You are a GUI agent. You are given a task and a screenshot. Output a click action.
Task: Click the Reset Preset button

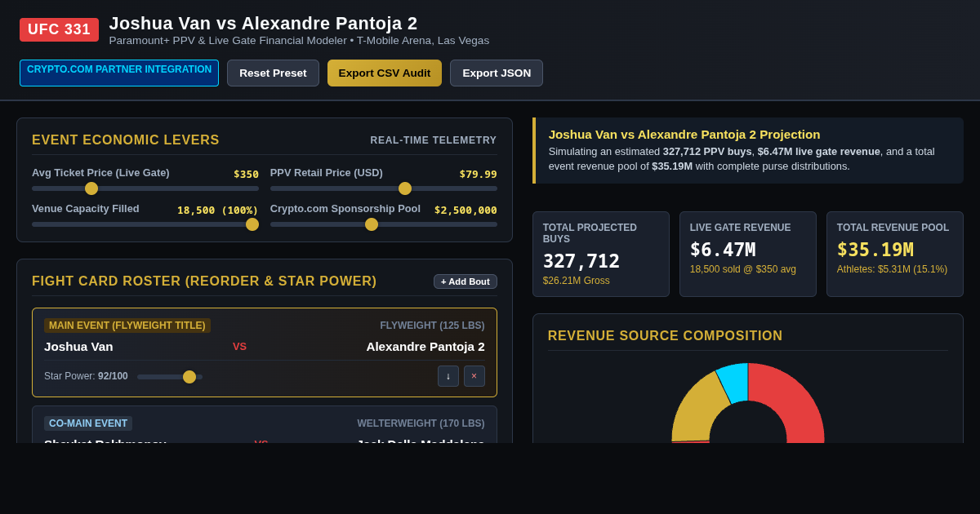[273, 73]
